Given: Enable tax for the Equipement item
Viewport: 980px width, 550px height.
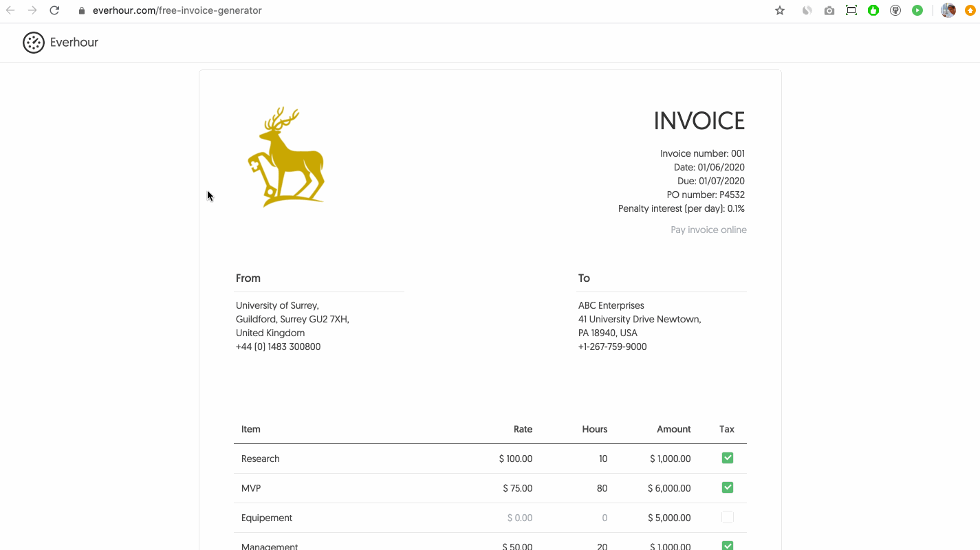Looking at the screenshot, I should pos(727,517).
